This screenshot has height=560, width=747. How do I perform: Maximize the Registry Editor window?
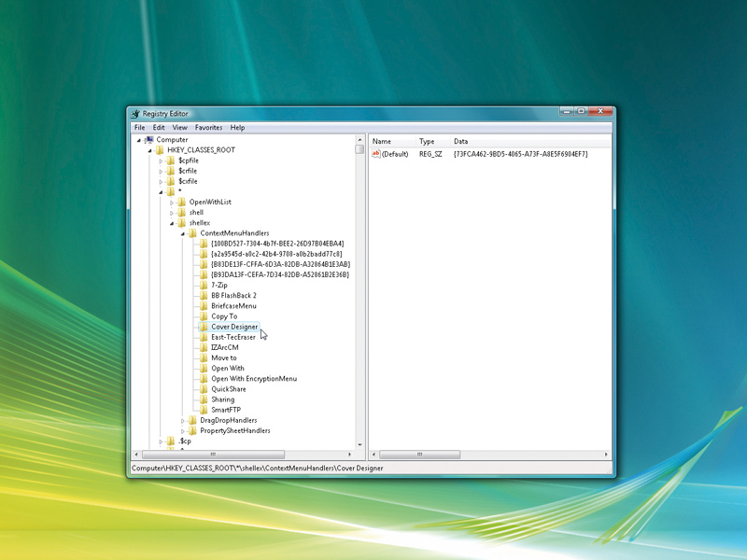(x=581, y=111)
